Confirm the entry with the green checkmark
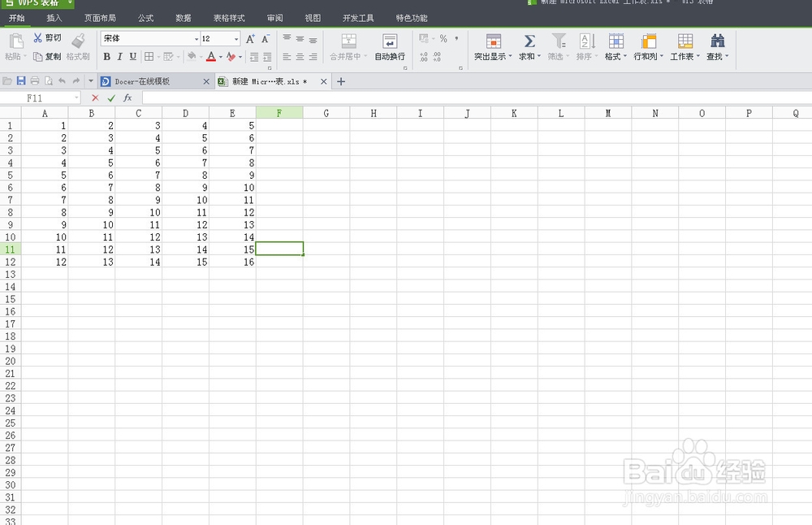 pyautogui.click(x=111, y=98)
